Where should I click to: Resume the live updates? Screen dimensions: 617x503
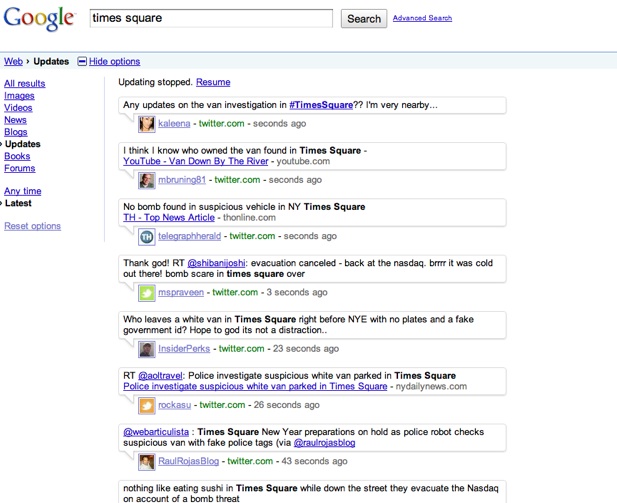pos(213,82)
